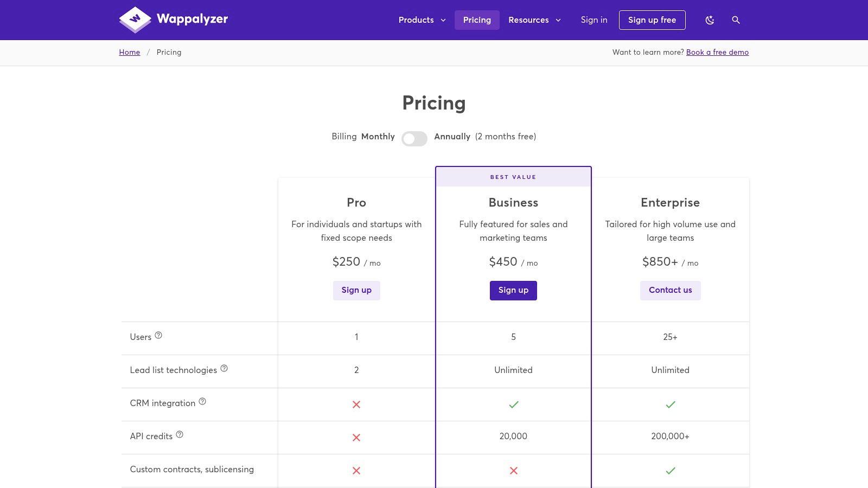The image size is (868, 488).
Task: Click the help icon beside Lead list technologies
Action: [224, 368]
